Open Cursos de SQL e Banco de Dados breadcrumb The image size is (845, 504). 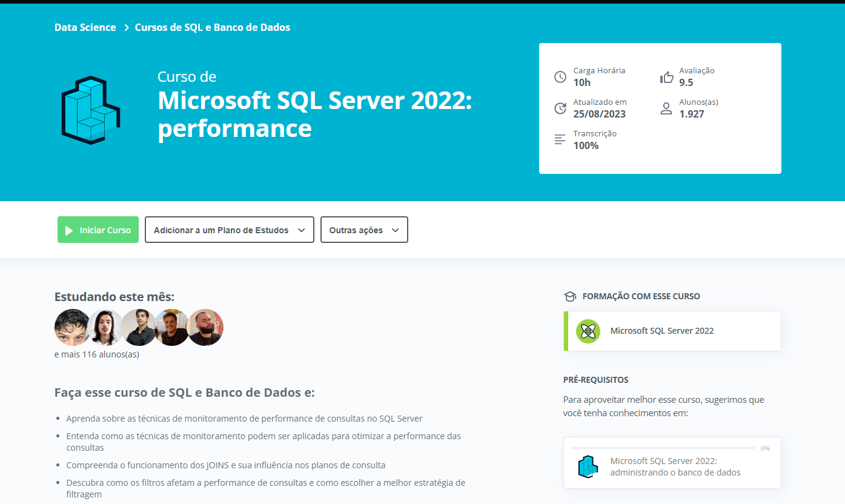213,27
